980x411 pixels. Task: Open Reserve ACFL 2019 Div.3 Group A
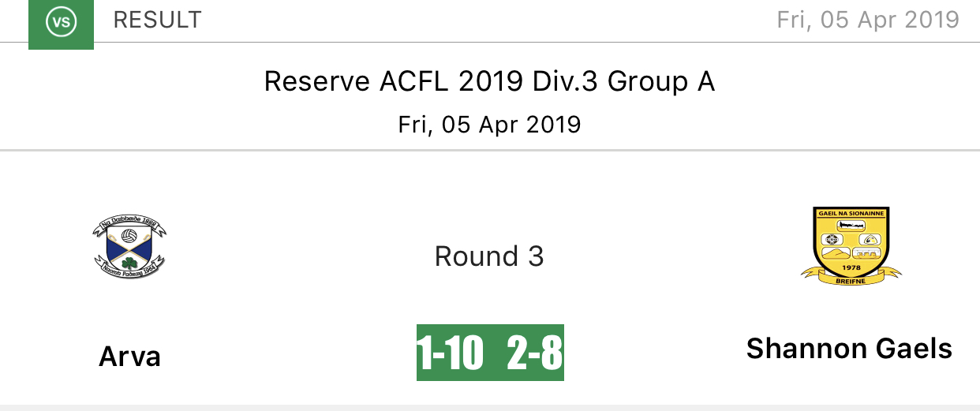pyautogui.click(x=489, y=81)
